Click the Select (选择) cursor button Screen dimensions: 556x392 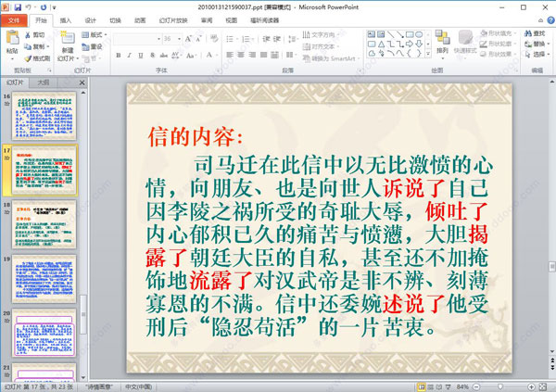click(x=537, y=54)
